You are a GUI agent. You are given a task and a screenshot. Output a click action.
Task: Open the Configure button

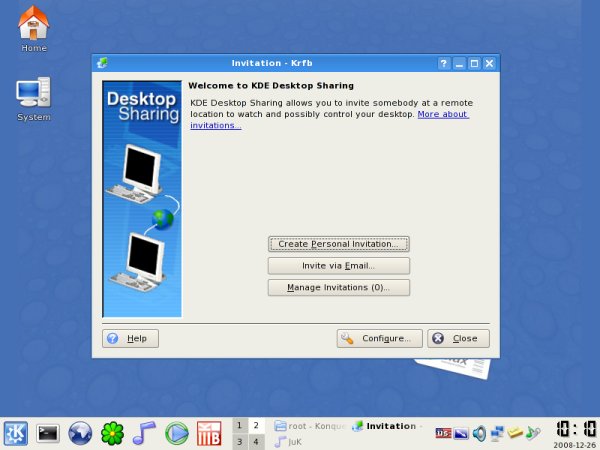tap(380, 338)
